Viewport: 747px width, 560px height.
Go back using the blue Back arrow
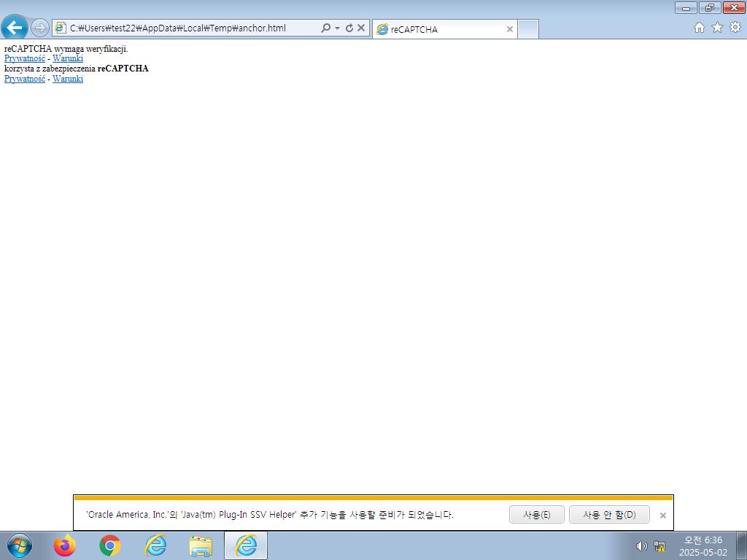click(15, 28)
